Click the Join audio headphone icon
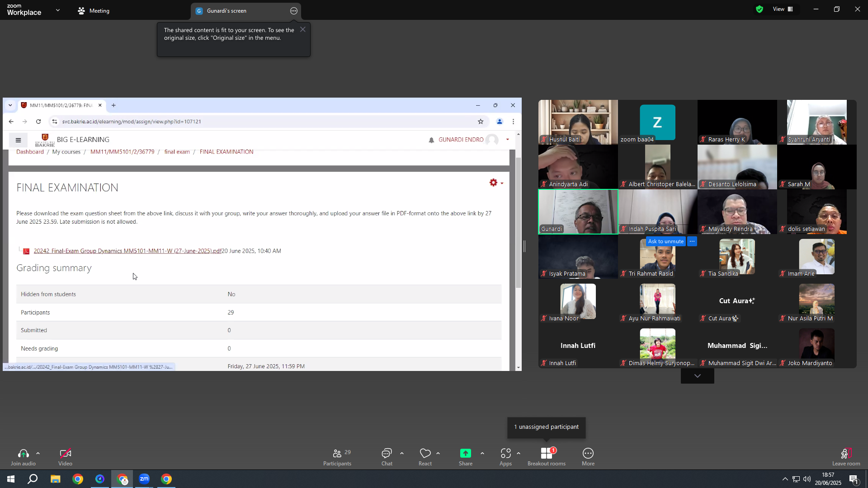868x488 pixels. tap(23, 454)
